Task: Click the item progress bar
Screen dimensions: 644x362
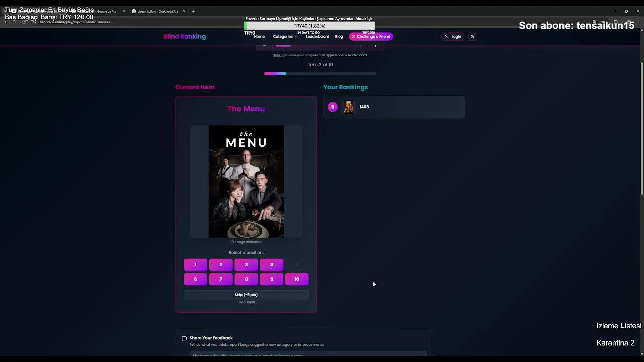Action: (x=320, y=74)
